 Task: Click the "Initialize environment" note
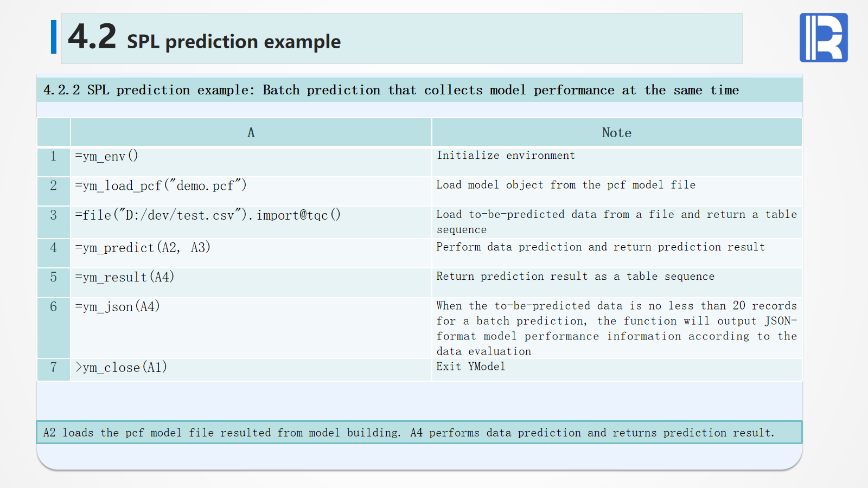pyautogui.click(x=506, y=156)
